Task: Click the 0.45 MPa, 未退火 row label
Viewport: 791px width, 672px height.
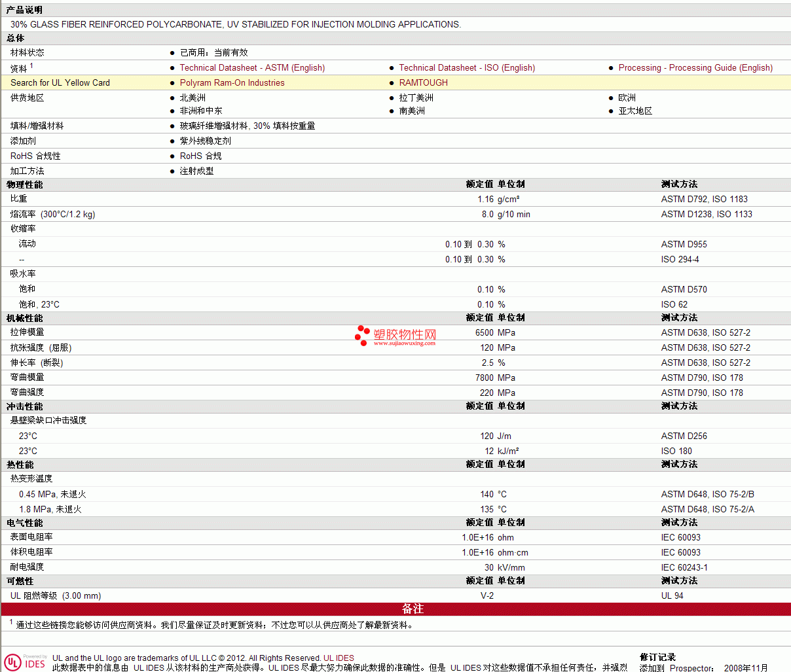Action: point(52,494)
